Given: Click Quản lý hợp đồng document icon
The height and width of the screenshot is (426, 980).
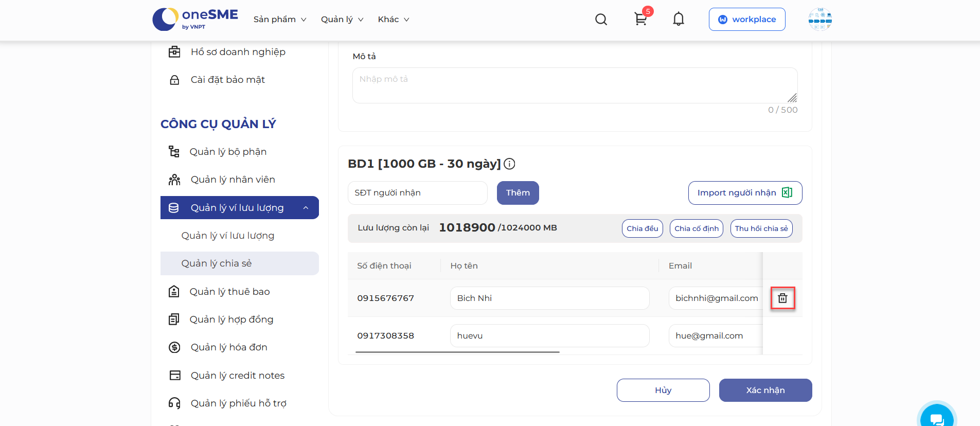Looking at the screenshot, I should click(x=174, y=319).
